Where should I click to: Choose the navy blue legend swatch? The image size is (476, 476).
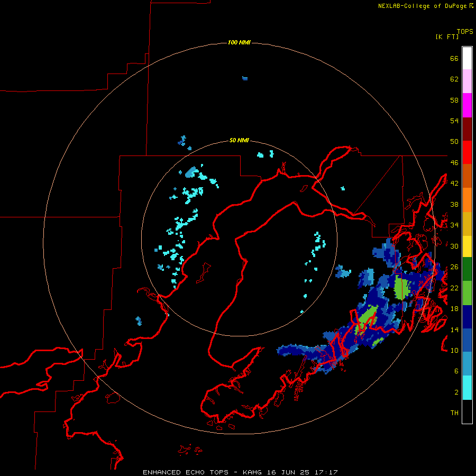click(467, 317)
